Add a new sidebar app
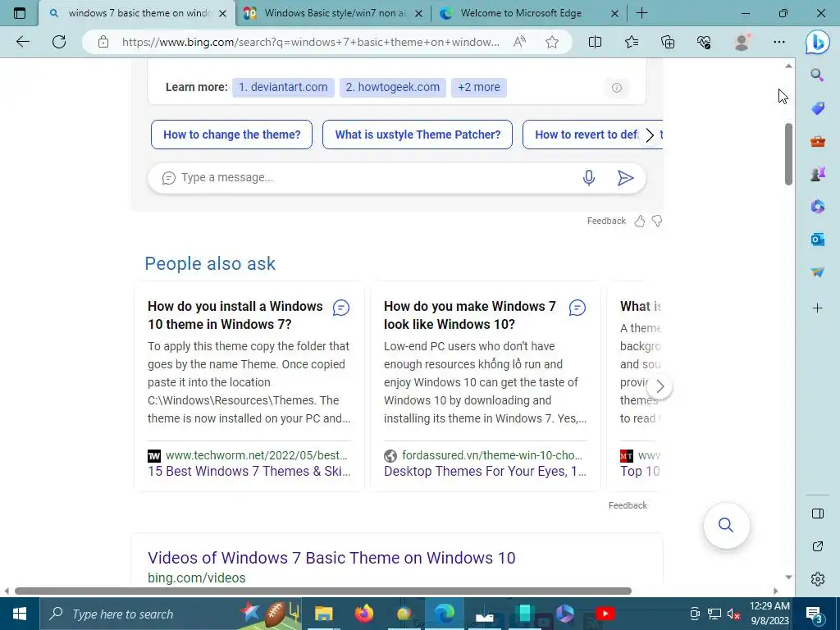840x630 pixels. point(818,308)
